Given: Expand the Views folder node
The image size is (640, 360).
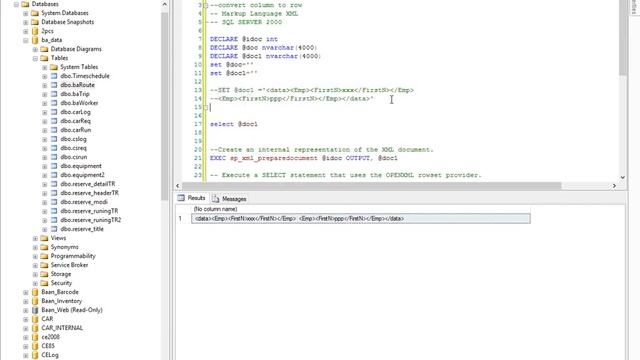Looking at the screenshot, I should (x=35, y=238).
